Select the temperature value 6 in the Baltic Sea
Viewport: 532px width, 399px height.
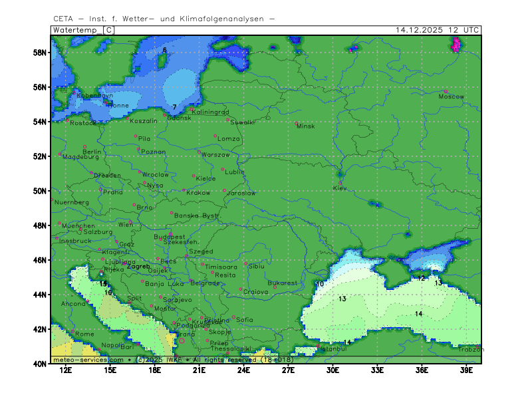(x=165, y=50)
